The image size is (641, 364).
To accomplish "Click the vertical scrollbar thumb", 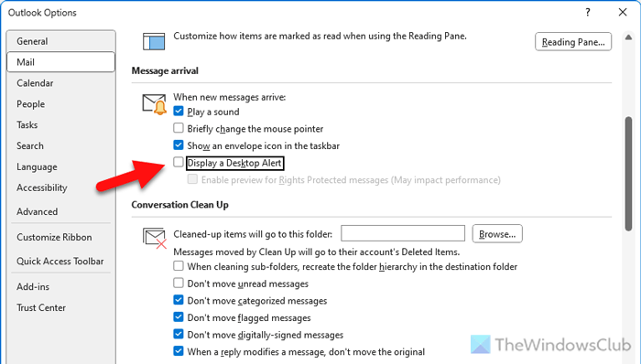I will point(628,175).
